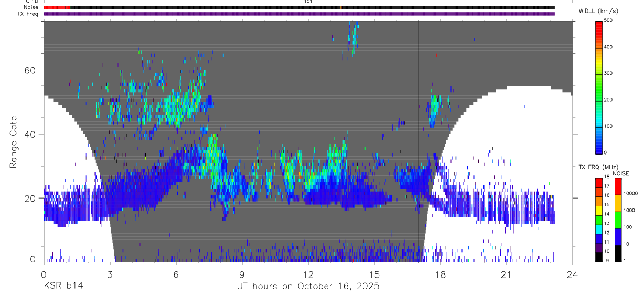Image resolution: width=644 pixels, height=297 pixels.
Task: Click the yellow swatch of the NOISE legend
Action: [x=618, y=203]
